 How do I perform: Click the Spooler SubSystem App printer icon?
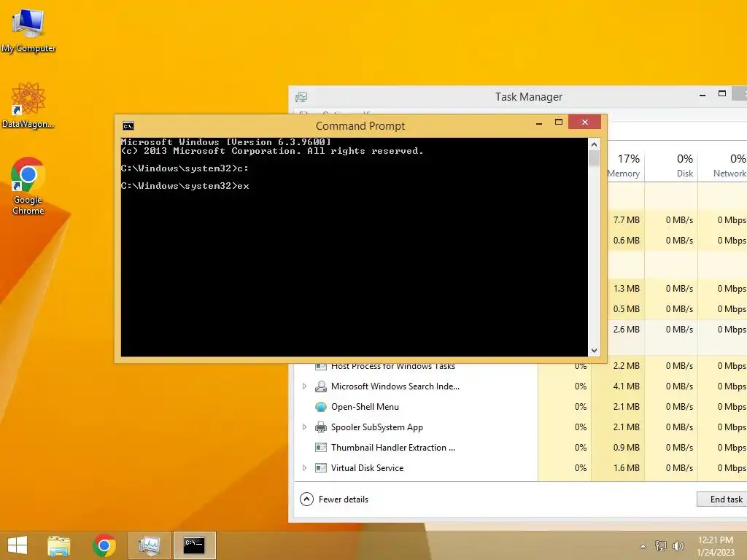tap(321, 427)
